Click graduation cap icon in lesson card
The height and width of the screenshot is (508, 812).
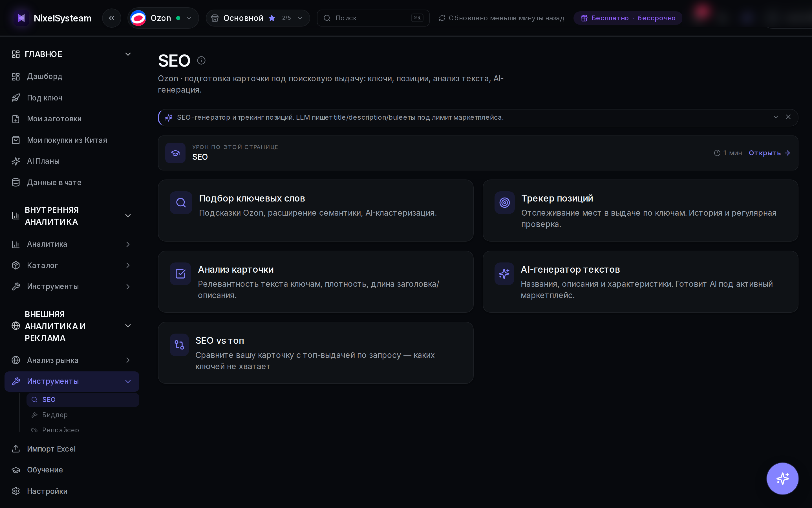(x=175, y=153)
